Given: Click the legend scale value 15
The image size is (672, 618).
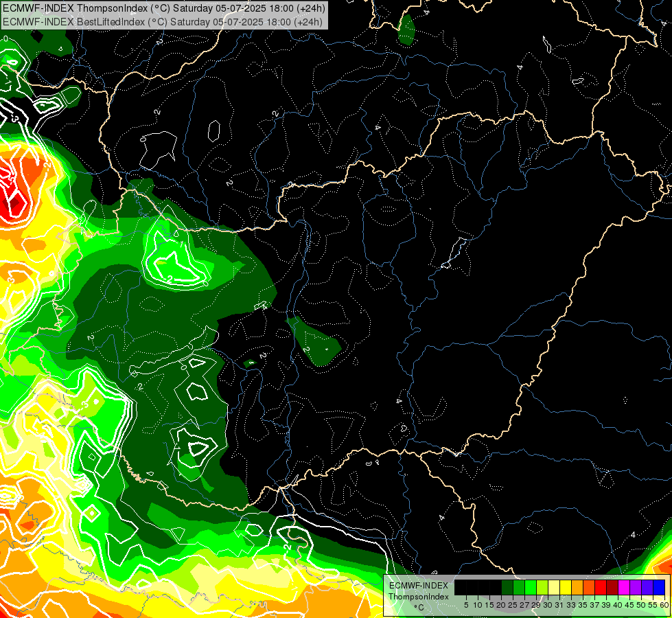Looking at the screenshot, I should [x=489, y=605].
